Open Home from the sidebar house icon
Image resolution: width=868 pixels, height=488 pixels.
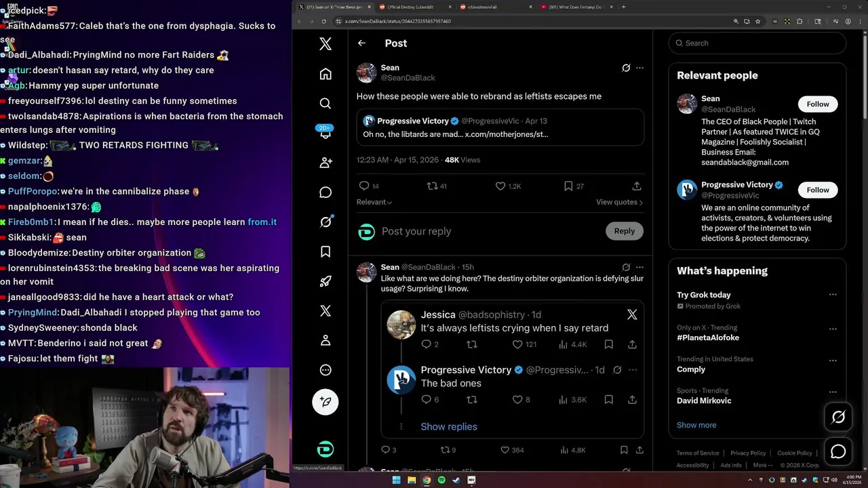(x=325, y=74)
